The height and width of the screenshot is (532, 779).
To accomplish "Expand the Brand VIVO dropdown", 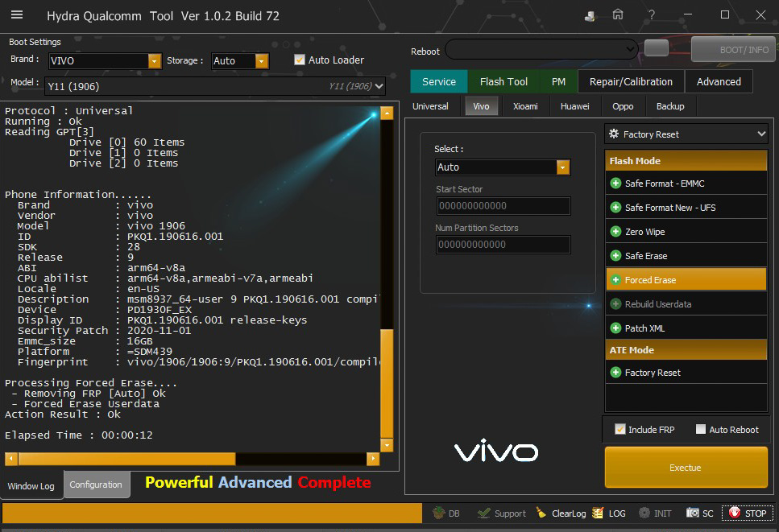I will pyautogui.click(x=155, y=61).
